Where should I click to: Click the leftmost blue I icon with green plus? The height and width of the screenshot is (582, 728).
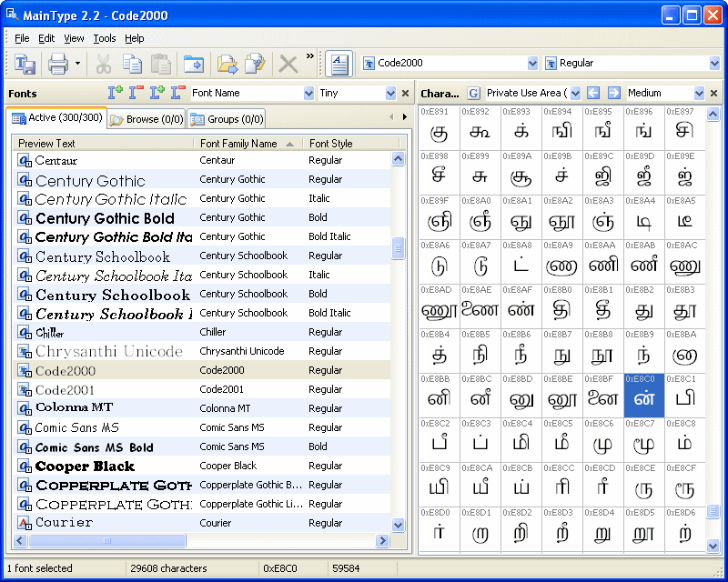click(115, 93)
